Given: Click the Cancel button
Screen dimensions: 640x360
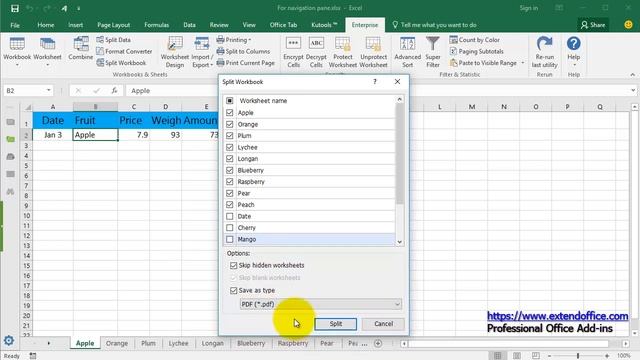Looking at the screenshot, I should 384,324.
